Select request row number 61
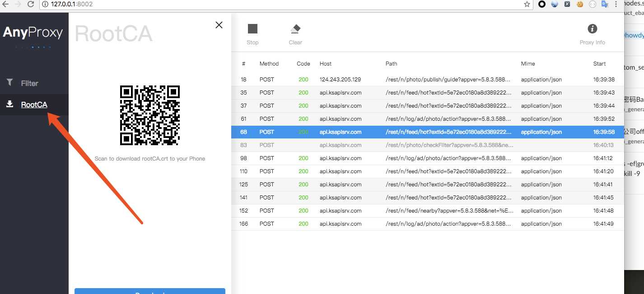 (x=427, y=119)
